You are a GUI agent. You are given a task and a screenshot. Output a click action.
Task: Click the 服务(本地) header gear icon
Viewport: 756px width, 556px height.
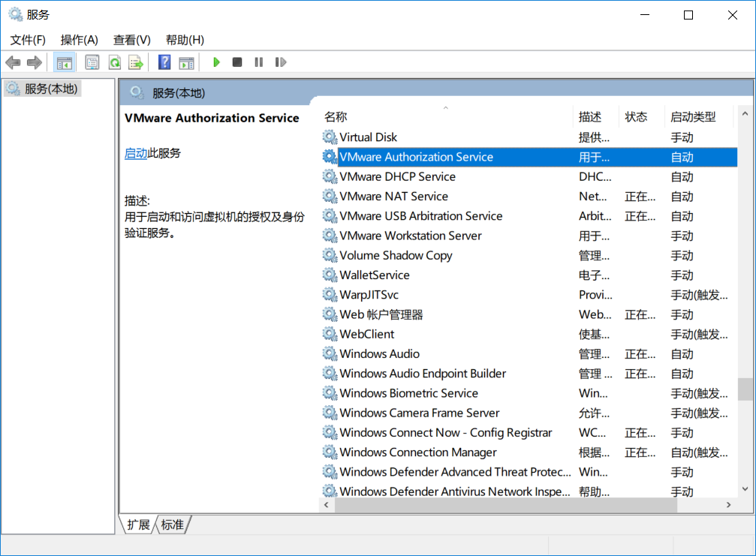137,92
